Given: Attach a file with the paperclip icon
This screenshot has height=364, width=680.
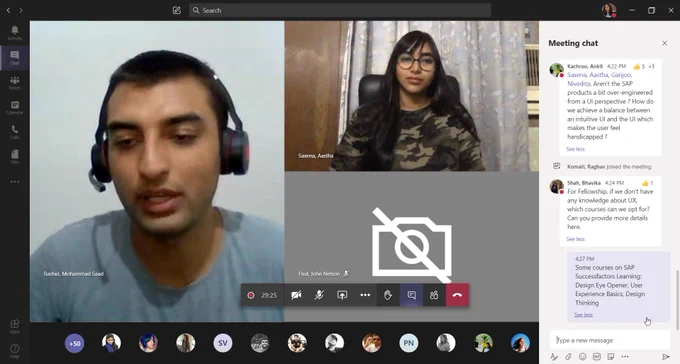Looking at the screenshot, I should pos(568,357).
